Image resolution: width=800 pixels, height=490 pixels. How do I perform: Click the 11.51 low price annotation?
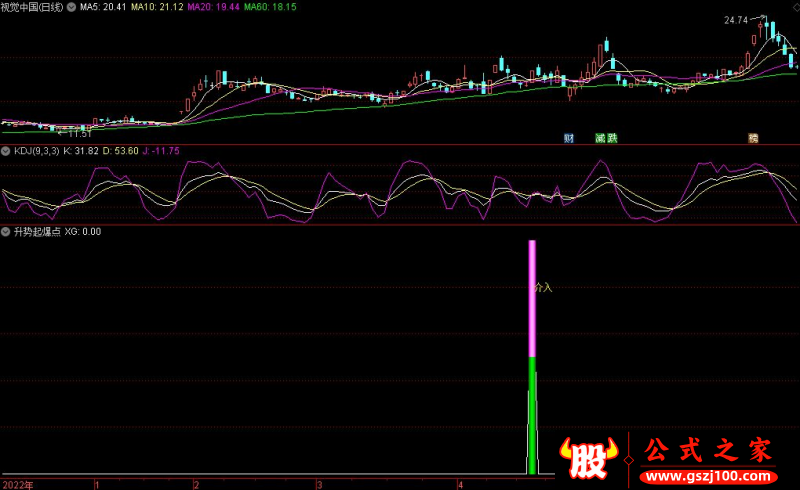pos(78,133)
